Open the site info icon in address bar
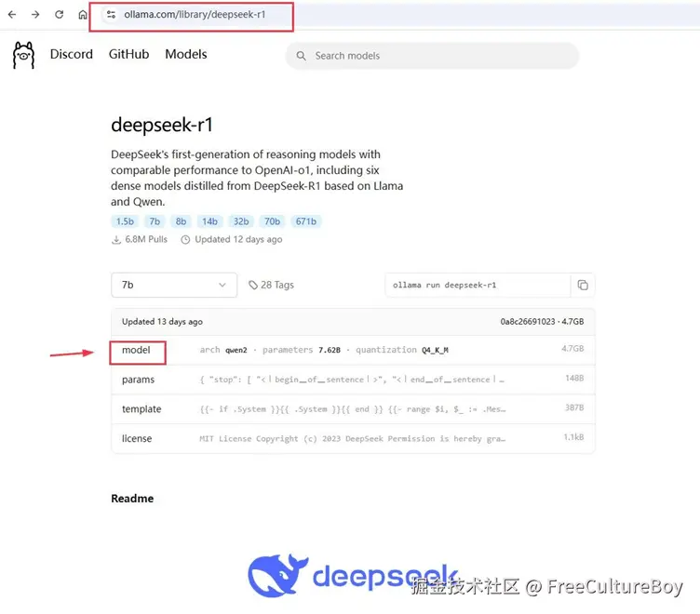This screenshot has width=700, height=614. pos(111,15)
